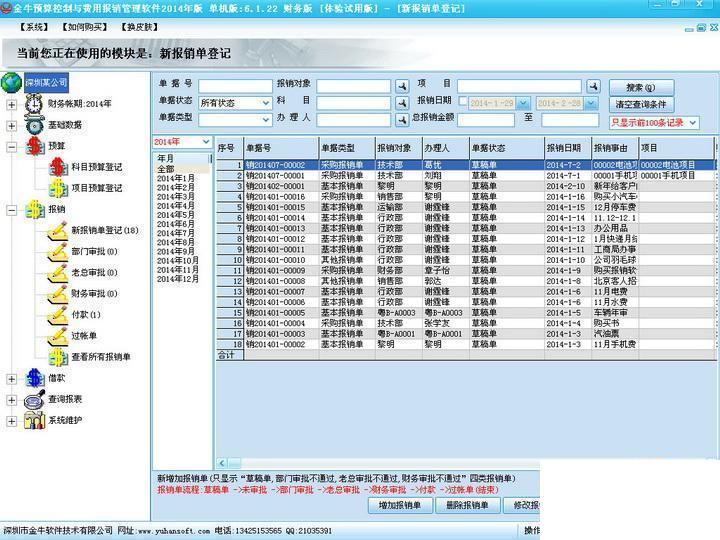This screenshot has height=540, width=720.
Task: Click the lookup icon next to 科目 field
Action: [402, 103]
